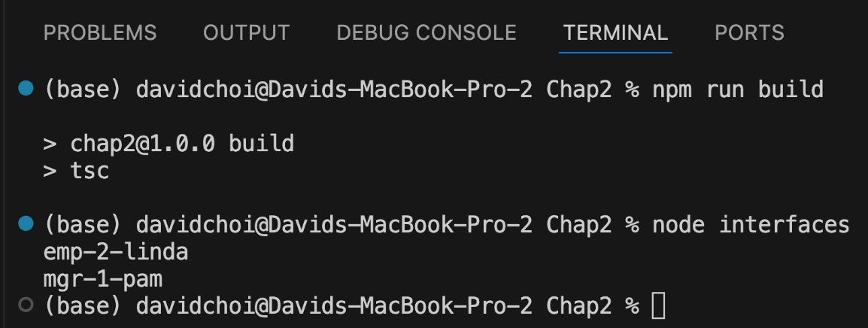
Task: Show the DEBUG CONSOLE tab
Action: pos(426,33)
